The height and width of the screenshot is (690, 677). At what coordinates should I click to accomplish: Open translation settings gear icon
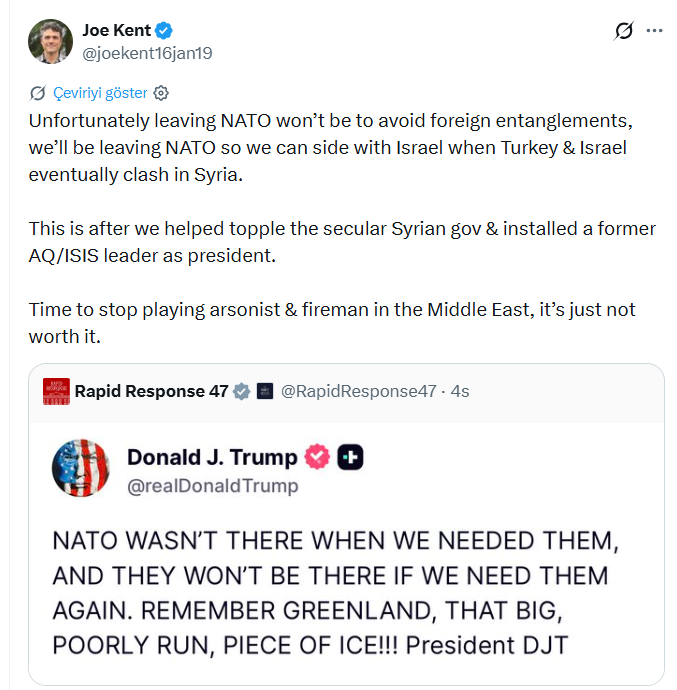(x=161, y=93)
